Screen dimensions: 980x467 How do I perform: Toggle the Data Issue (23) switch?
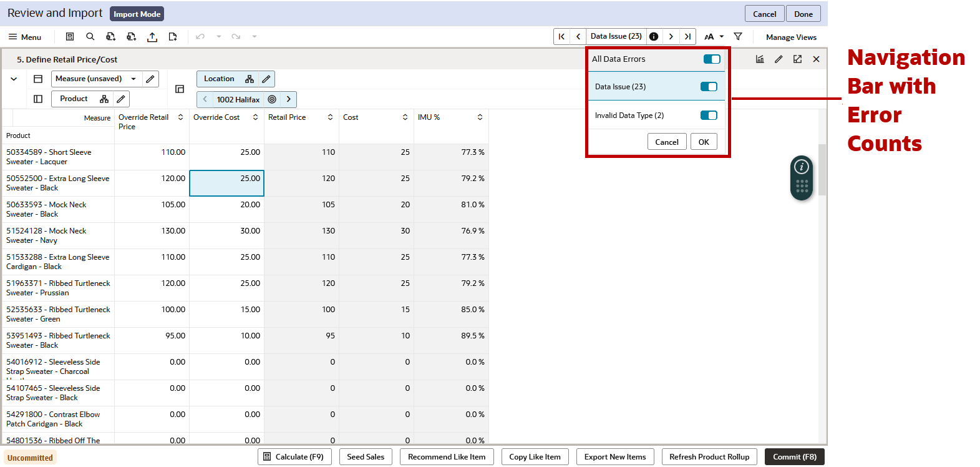(x=709, y=87)
